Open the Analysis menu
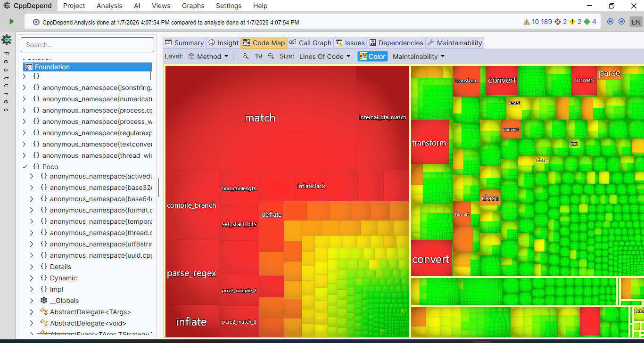 [x=109, y=6]
